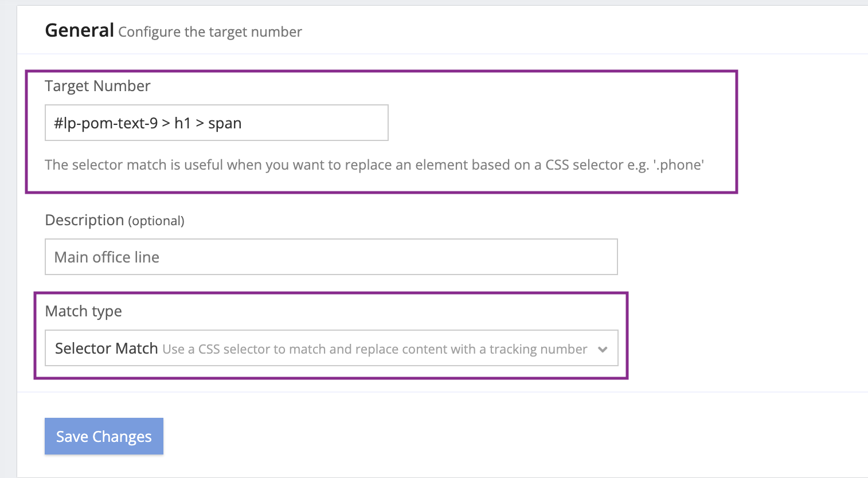868x478 pixels.
Task: Click the word 'span' in Target Number
Action: (x=225, y=124)
